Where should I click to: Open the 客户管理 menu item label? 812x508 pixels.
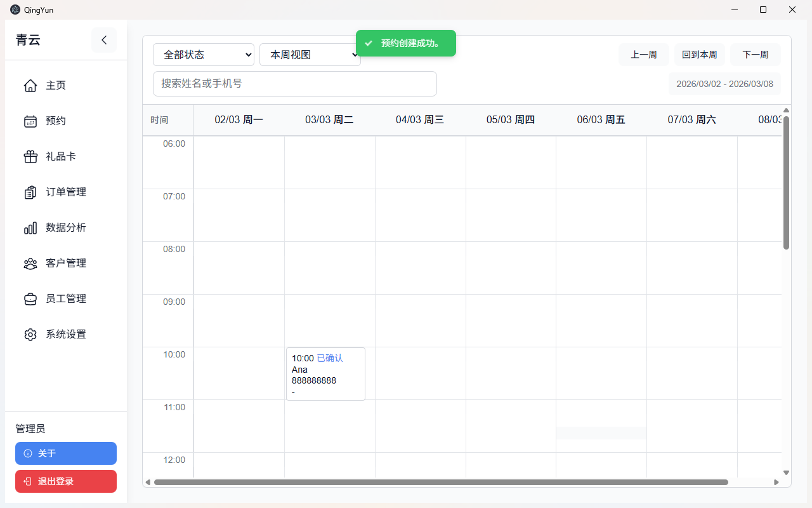tap(66, 264)
